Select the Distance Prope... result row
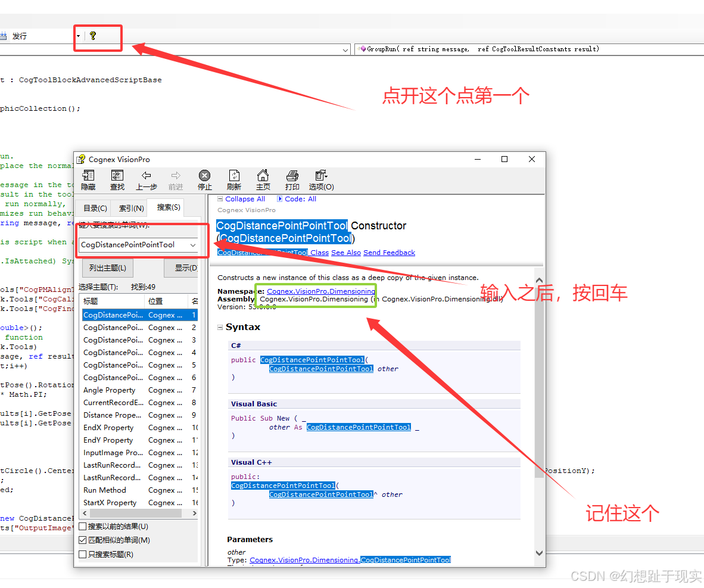704x588 pixels. coord(139,415)
